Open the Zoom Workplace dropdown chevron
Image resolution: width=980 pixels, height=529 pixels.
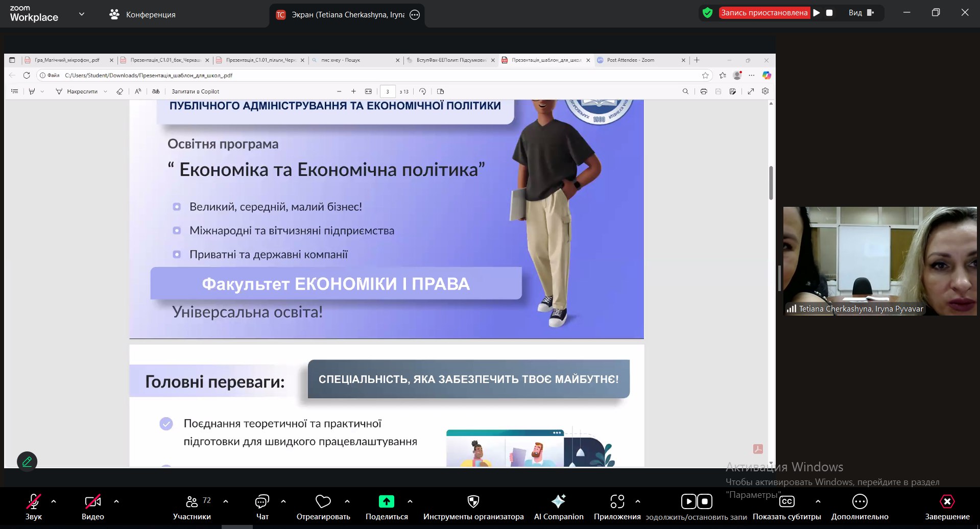[82, 14]
